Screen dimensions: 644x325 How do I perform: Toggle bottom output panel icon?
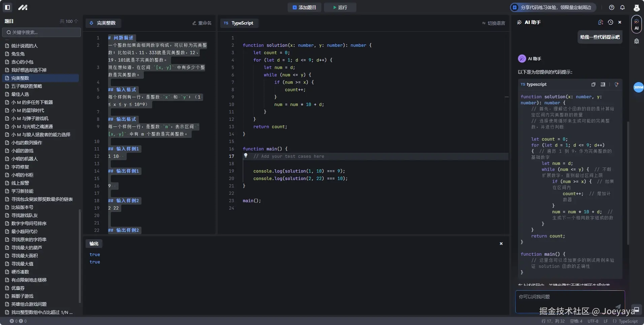[637, 310]
